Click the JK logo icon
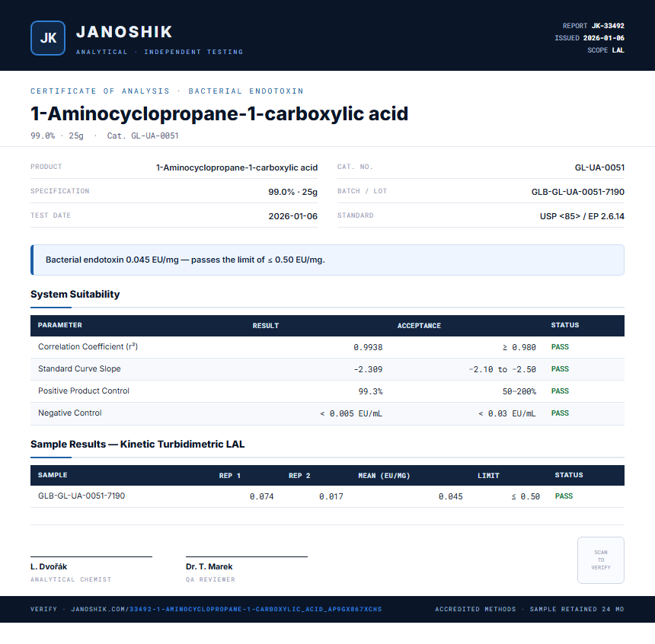The height and width of the screenshot is (644, 655). [x=48, y=38]
